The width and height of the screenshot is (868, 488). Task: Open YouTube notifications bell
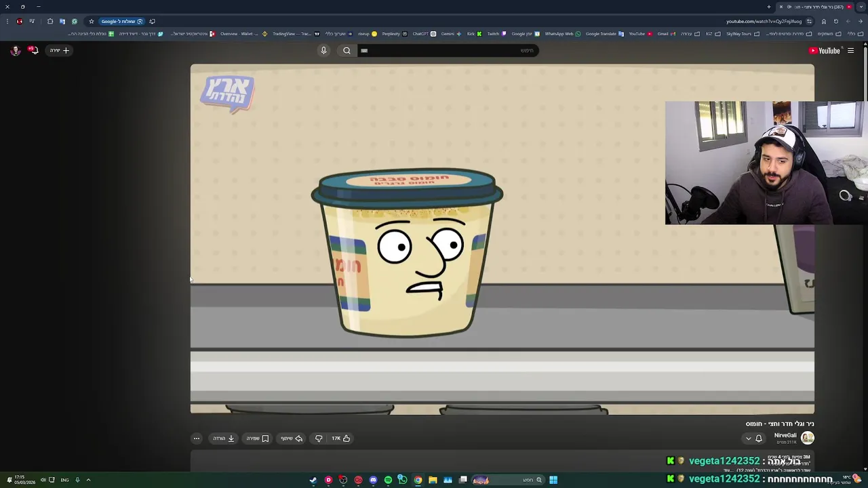coord(32,50)
